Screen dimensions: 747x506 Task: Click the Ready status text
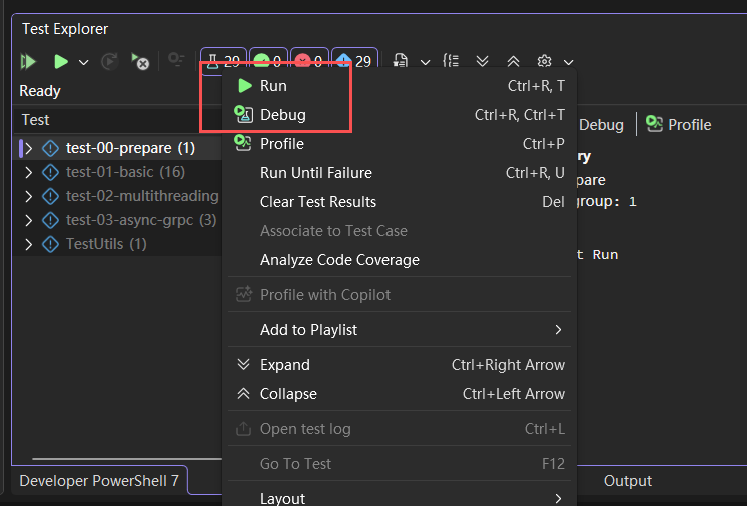[40, 91]
